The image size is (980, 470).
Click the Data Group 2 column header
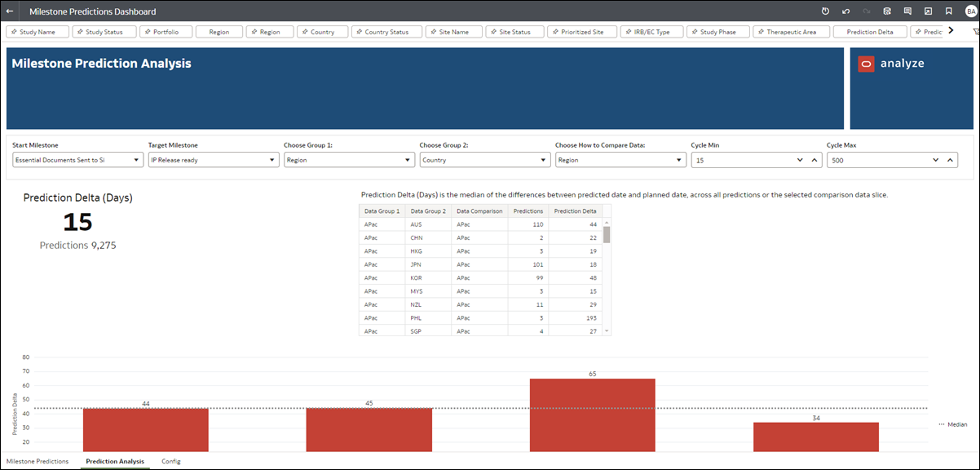coord(428,211)
